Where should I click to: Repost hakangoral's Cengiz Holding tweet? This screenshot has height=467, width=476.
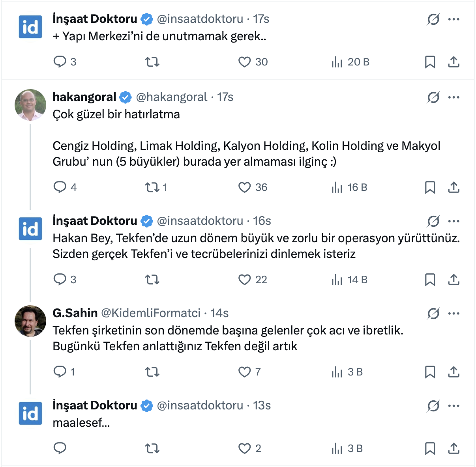[x=152, y=187]
